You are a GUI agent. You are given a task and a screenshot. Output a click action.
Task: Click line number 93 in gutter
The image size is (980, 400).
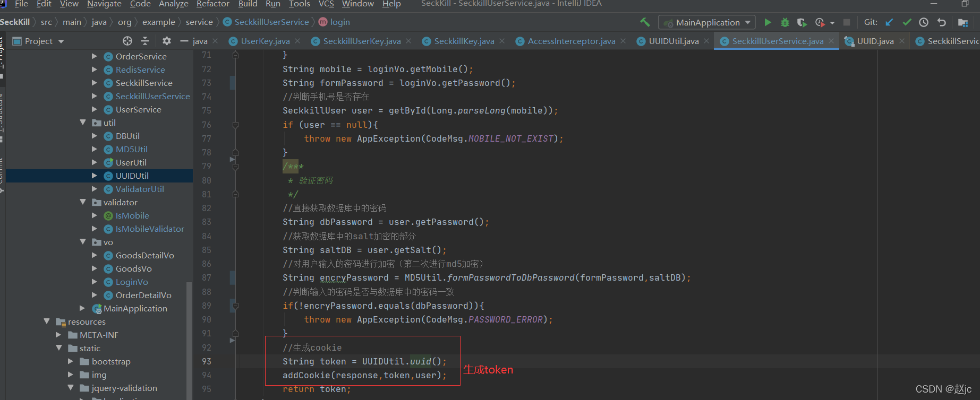pos(206,361)
